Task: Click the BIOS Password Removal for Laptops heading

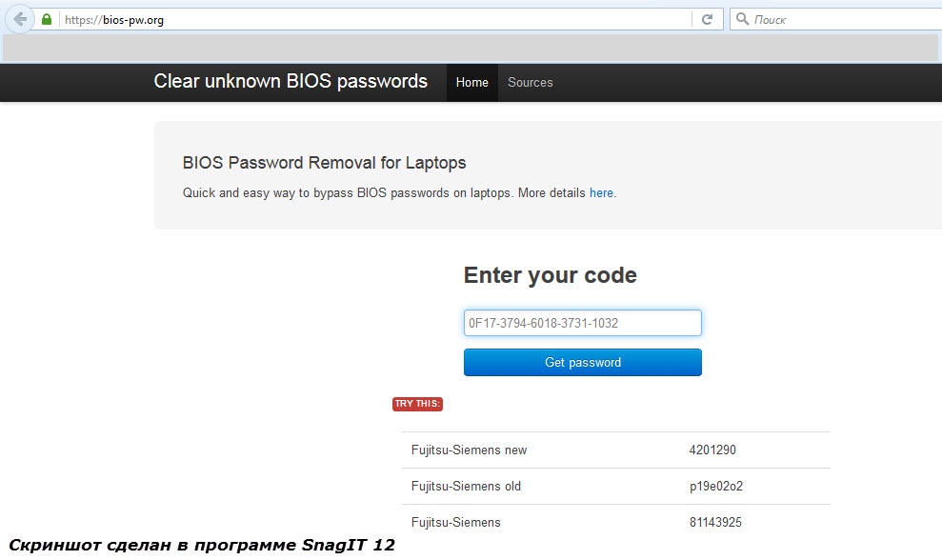Action: coord(325,163)
